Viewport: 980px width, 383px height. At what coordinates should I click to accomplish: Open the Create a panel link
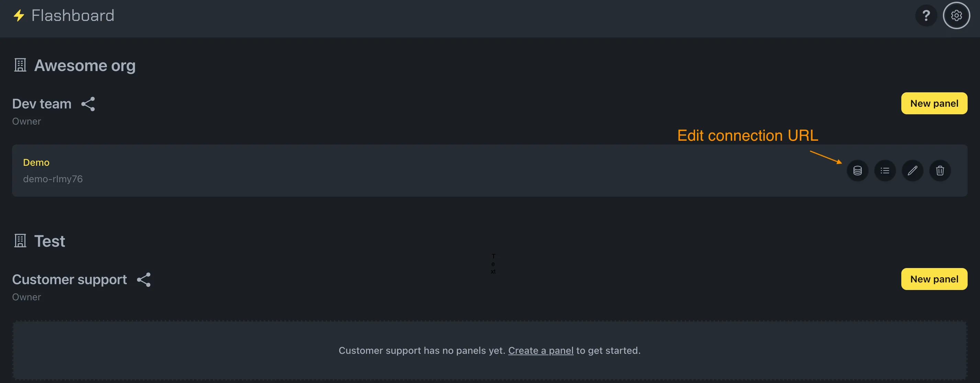[541, 350]
